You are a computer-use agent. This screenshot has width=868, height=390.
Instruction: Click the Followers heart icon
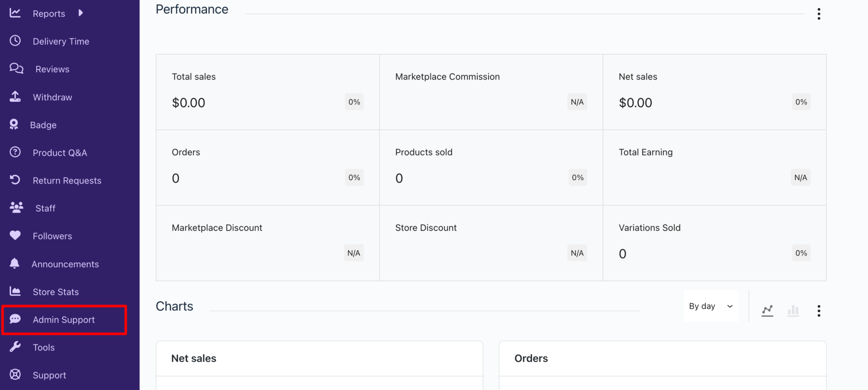tap(15, 235)
